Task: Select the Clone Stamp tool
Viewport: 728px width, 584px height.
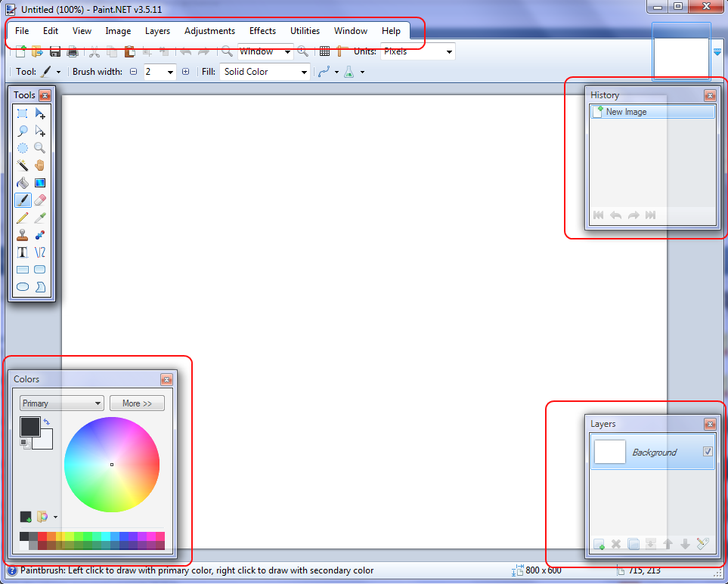Action: point(22,235)
